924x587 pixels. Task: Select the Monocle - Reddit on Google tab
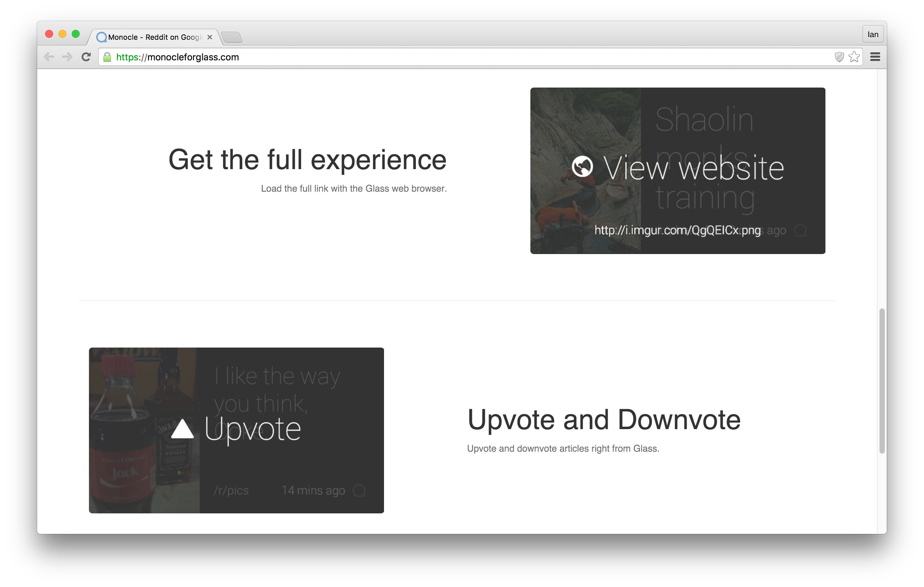pyautogui.click(x=153, y=37)
